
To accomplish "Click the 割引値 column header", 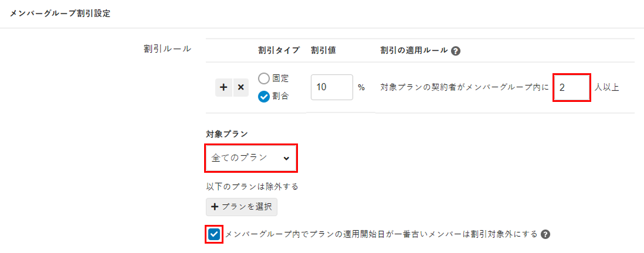I will click(x=323, y=51).
